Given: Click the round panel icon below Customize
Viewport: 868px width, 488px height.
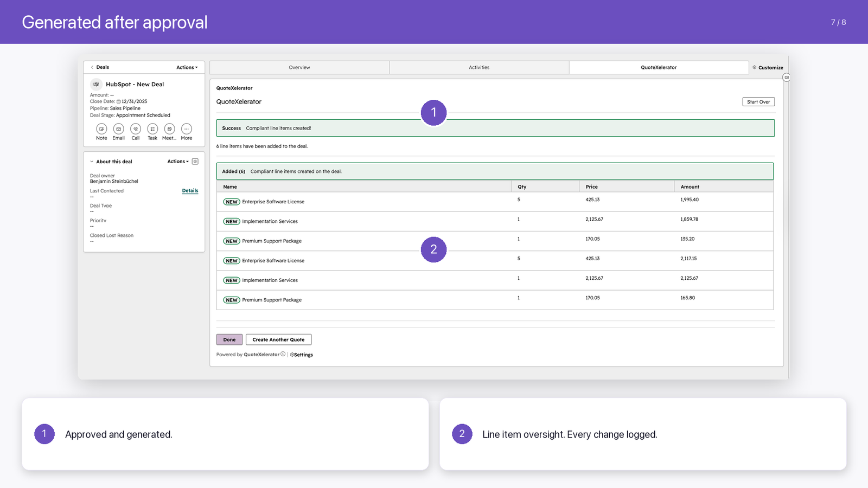Looking at the screenshot, I should tap(787, 78).
